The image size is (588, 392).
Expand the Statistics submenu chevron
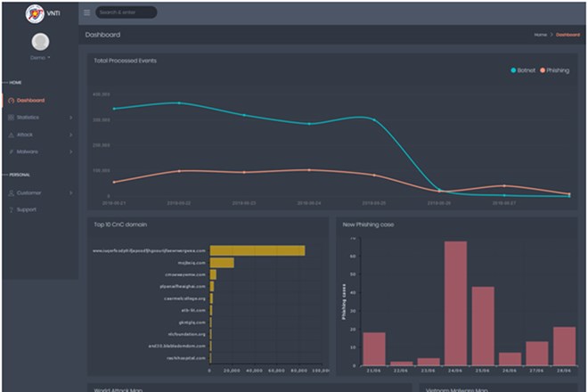pos(70,118)
